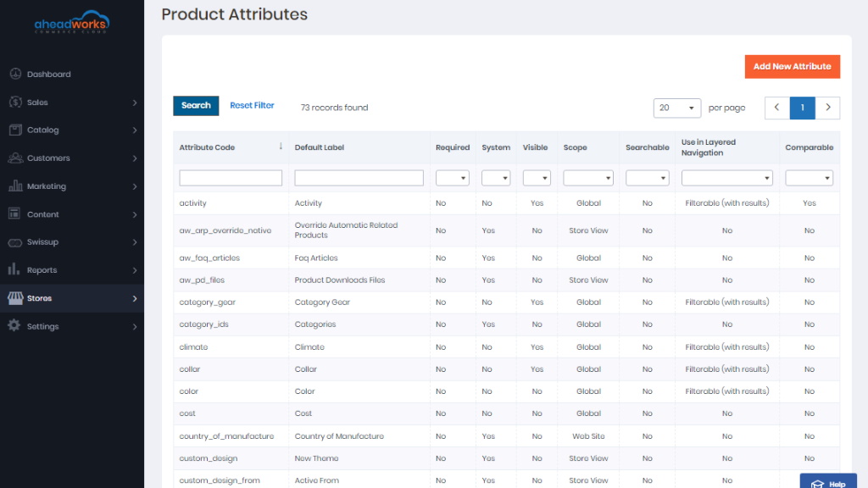
Task: Open the Scope filter dropdown
Action: tap(588, 178)
